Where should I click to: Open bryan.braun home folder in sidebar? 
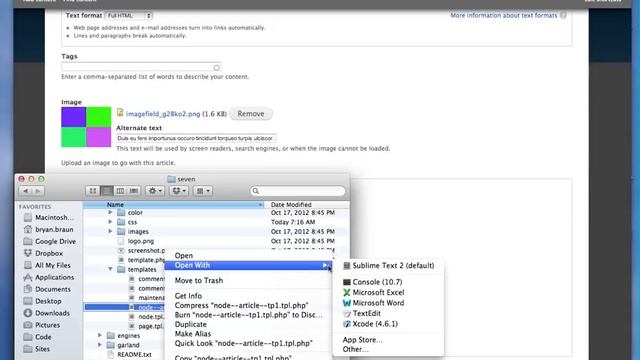tap(49, 229)
